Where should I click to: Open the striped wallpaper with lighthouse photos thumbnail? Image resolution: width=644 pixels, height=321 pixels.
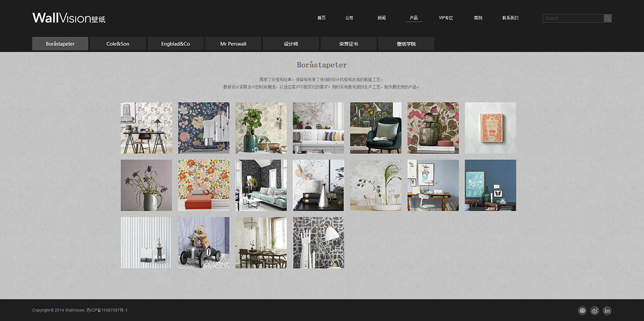[146, 243]
